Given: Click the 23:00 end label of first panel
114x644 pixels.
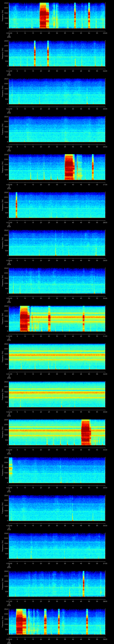Looking at the screenshot, I should pyautogui.click(x=105, y=33).
